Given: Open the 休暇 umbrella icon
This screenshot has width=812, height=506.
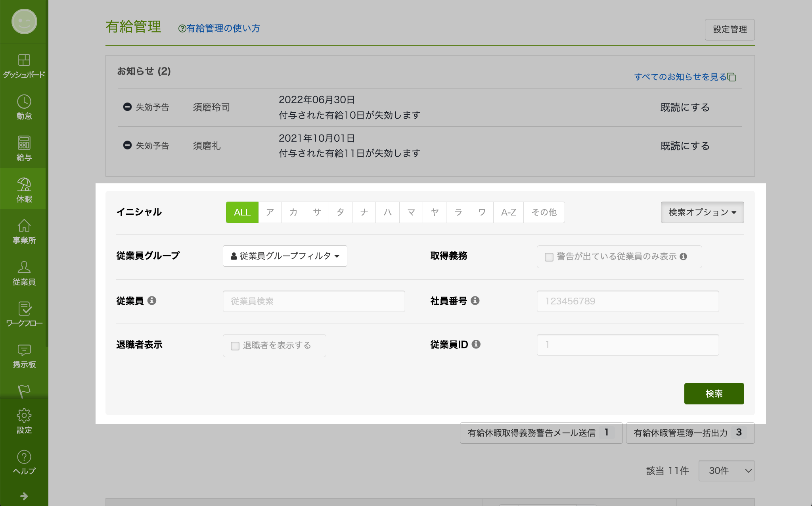Looking at the screenshot, I should [x=24, y=185].
